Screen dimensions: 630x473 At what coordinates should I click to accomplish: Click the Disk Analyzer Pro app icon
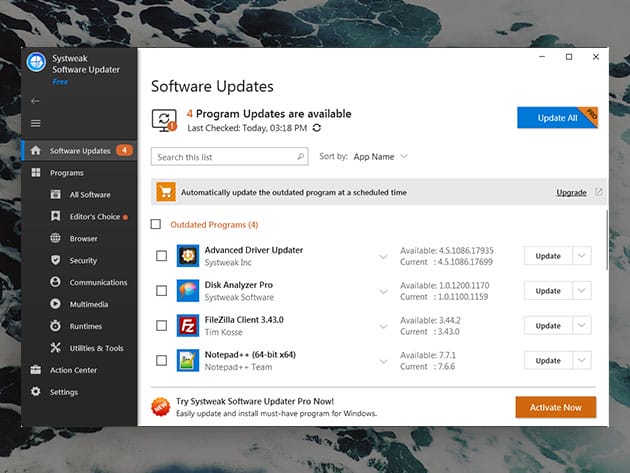click(188, 291)
